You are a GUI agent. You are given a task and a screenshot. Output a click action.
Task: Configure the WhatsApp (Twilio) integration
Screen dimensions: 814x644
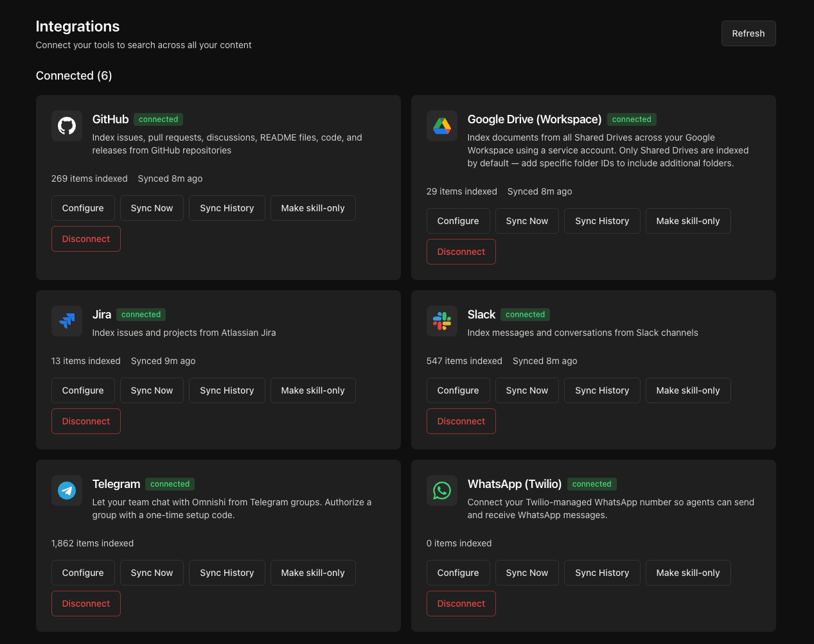(x=458, y=573)
